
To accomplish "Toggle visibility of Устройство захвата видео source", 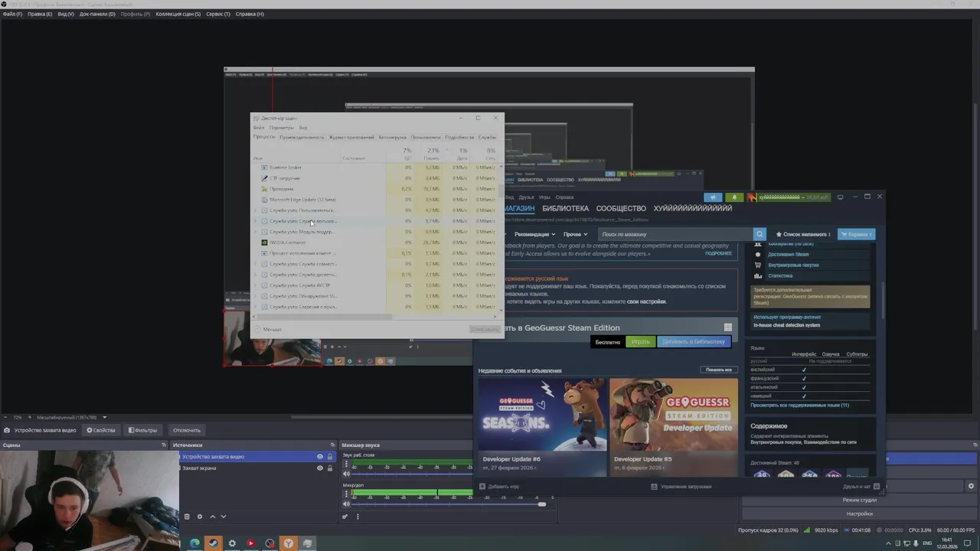I will tap(320, 457).
